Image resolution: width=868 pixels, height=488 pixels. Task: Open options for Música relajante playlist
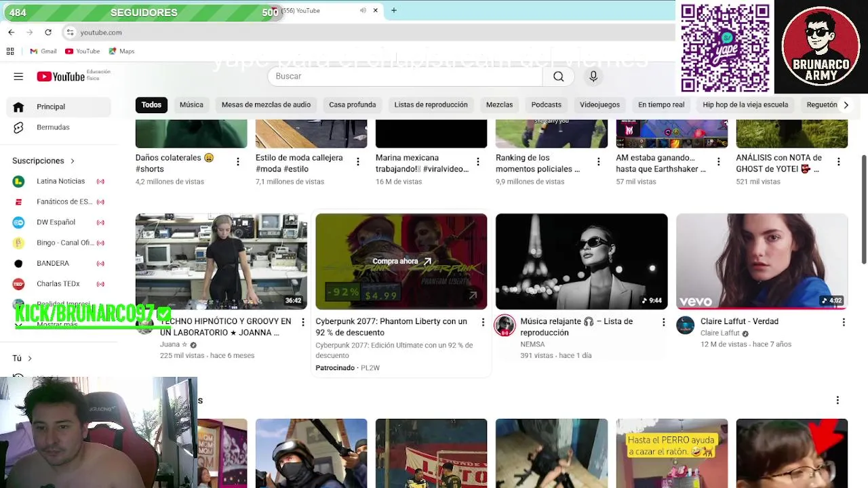click(663, 323)
